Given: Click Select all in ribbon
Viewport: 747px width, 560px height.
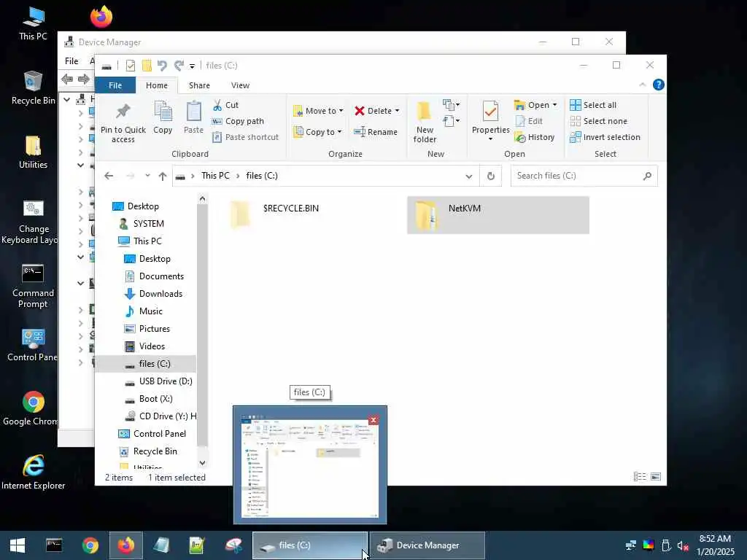Looking at the screenshot, I should point(593,105).
